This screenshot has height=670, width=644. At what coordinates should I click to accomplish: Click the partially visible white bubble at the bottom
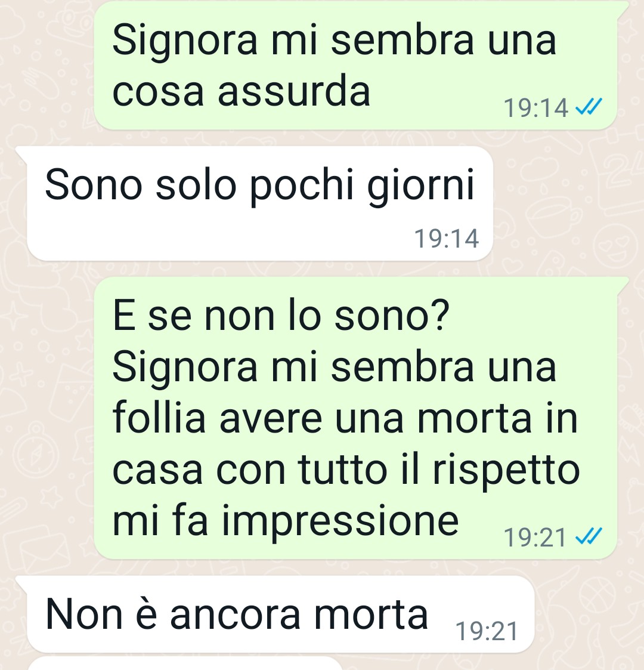tap(184, 663)
